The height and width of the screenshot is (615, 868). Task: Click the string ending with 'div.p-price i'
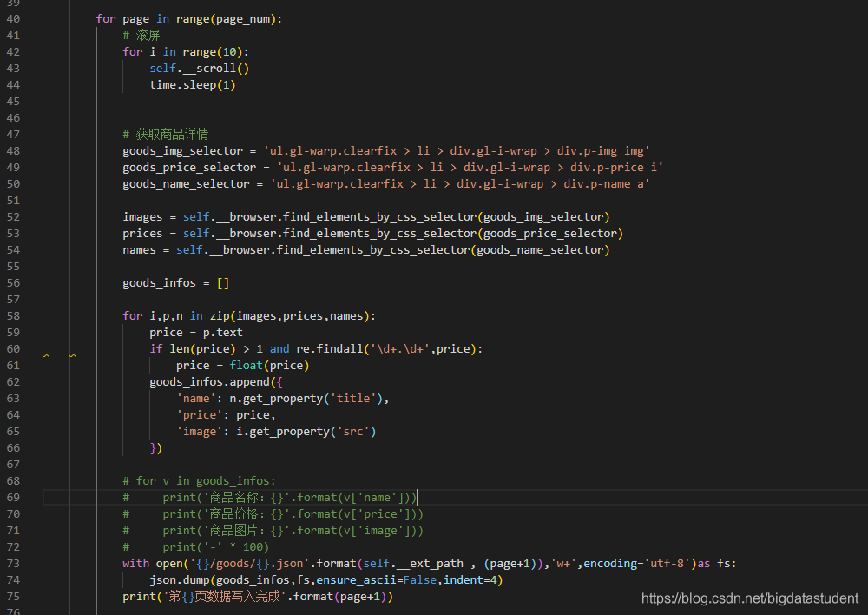[470, 168]
